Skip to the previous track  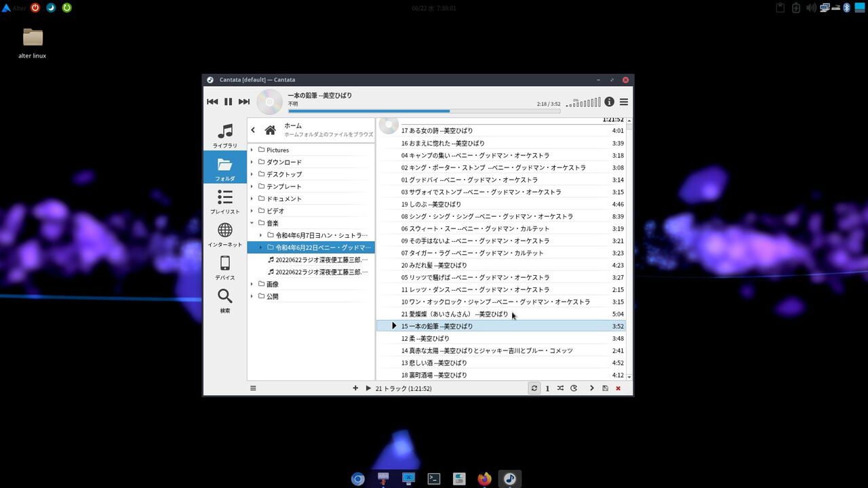pyautogui.click(x=212, y=102)
